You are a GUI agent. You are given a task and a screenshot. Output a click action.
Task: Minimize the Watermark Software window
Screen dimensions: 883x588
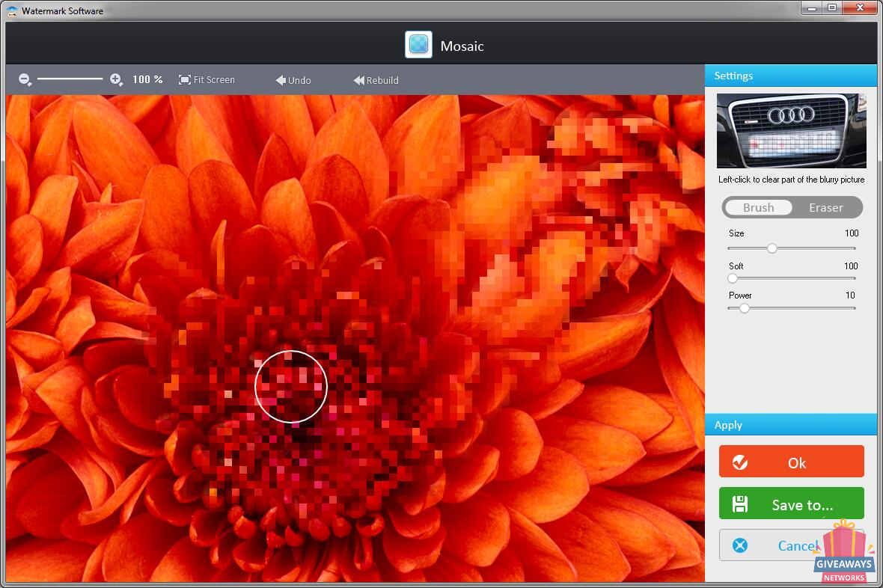tap(811, 8)
